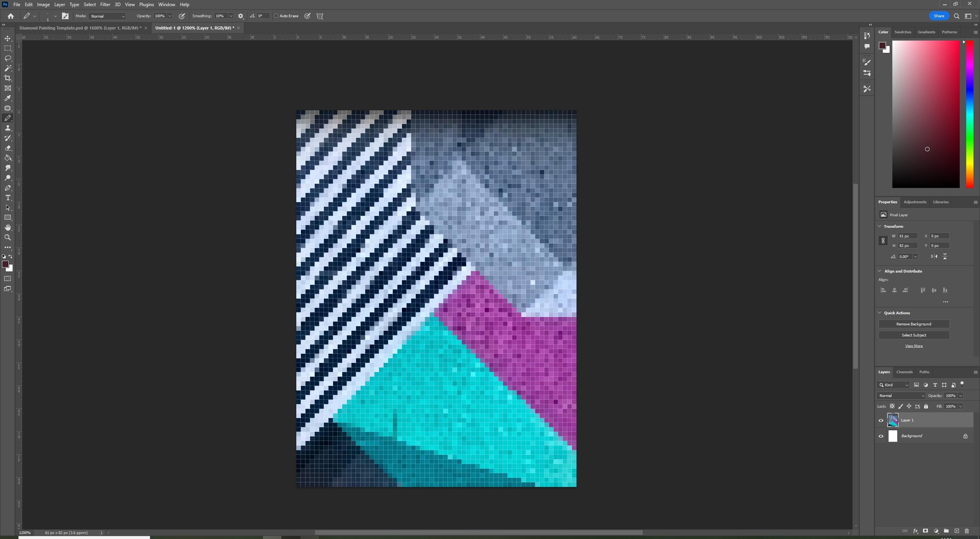Click the create new layer icon
Image resolution: width=980 pixels, height=539 pixels.
pos(957,531)
